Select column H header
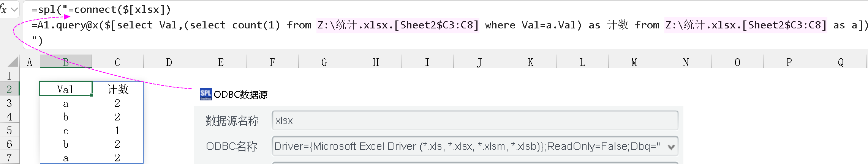The width and height of the screenshot is (868, 164). tap(376, 62)
